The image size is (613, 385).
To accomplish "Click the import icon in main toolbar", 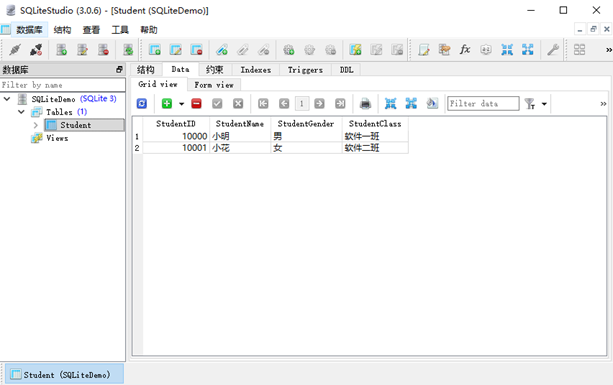I will point(507,50).
